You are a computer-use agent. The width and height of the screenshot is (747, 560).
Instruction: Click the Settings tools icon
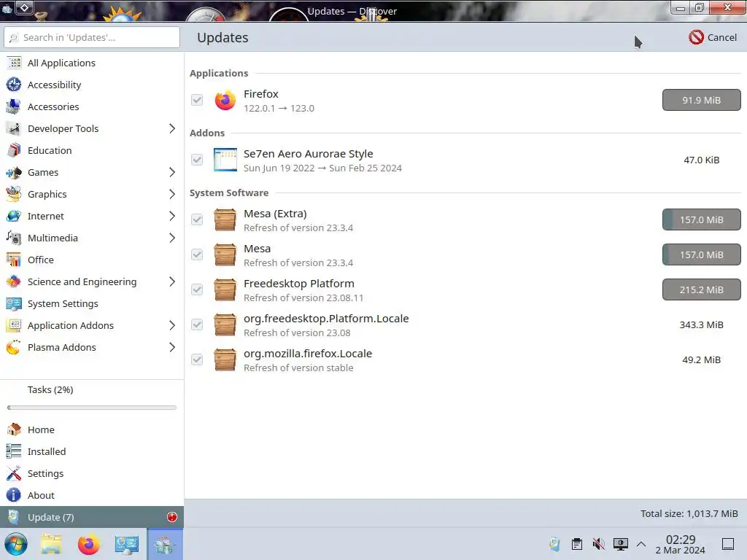pyautogui.click(x=14, y=473)
